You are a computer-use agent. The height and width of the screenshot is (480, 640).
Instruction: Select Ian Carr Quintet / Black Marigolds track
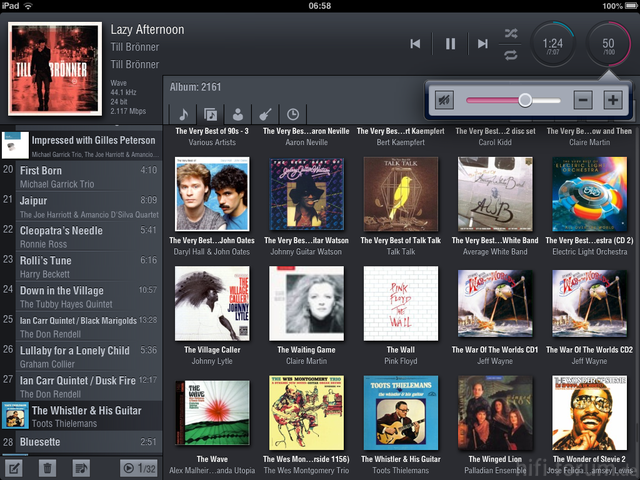pos(81,327)
